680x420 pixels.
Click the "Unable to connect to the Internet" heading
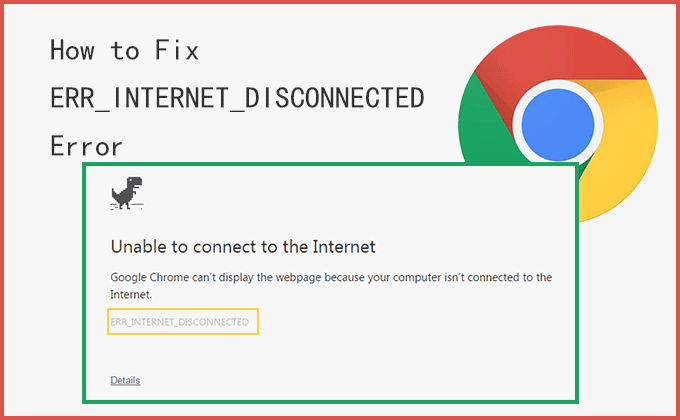[x=243, y=247]
